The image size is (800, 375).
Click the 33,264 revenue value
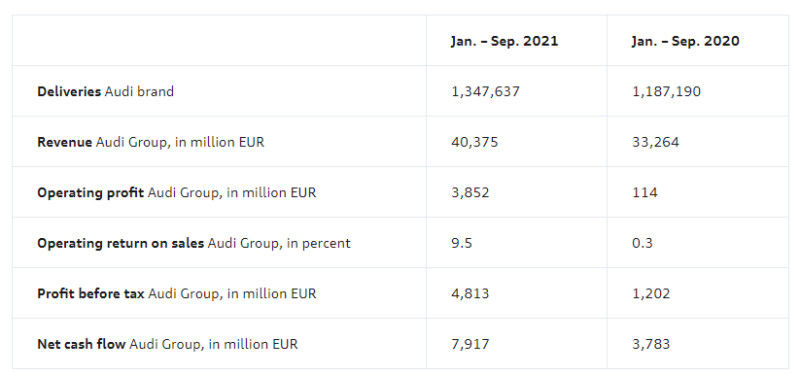(x=656, y=142)
